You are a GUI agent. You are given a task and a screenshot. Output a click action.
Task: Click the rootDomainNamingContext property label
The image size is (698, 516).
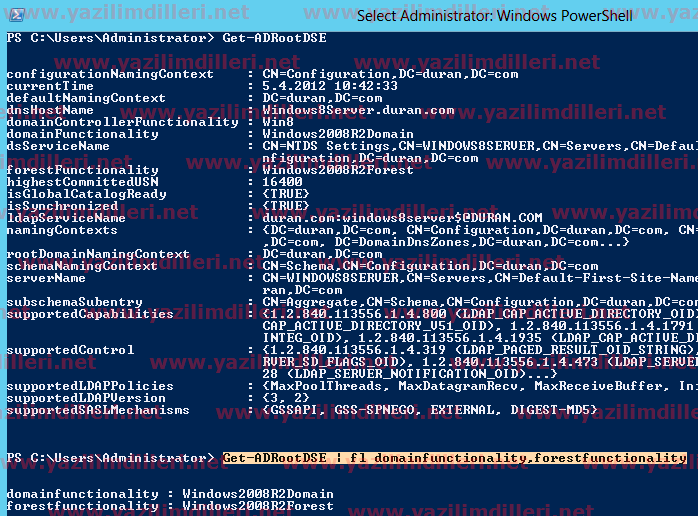click(x=82, y=254)
